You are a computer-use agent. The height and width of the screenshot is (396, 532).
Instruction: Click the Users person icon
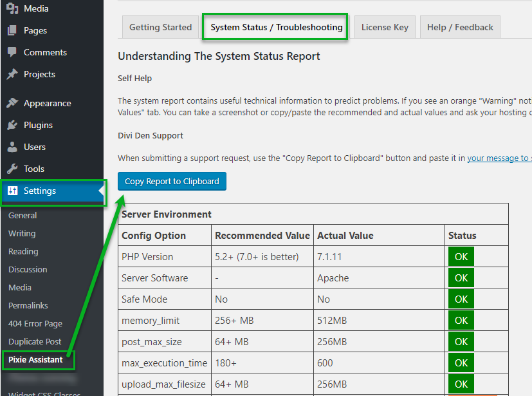click(12, 147)
